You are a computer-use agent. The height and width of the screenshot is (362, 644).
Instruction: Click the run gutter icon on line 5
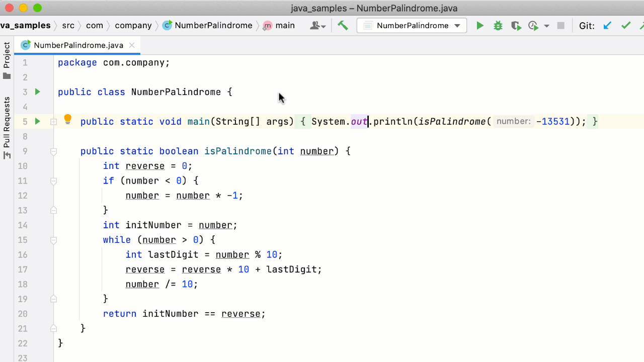(37, 121)
